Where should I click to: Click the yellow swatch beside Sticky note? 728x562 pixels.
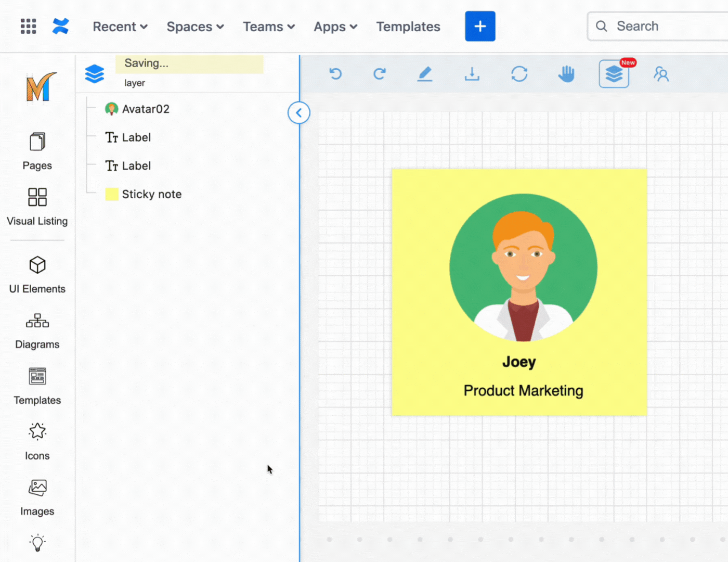111,194
